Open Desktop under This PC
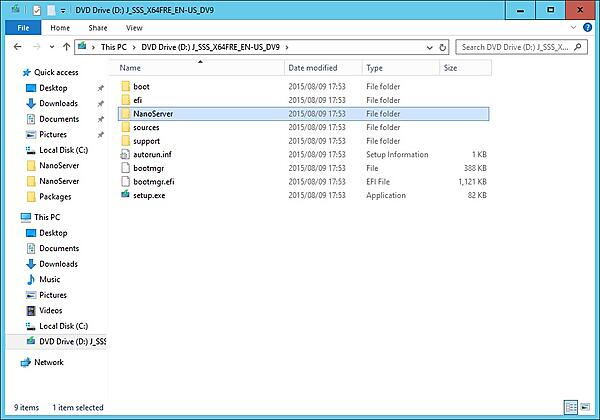 (53, 233)
